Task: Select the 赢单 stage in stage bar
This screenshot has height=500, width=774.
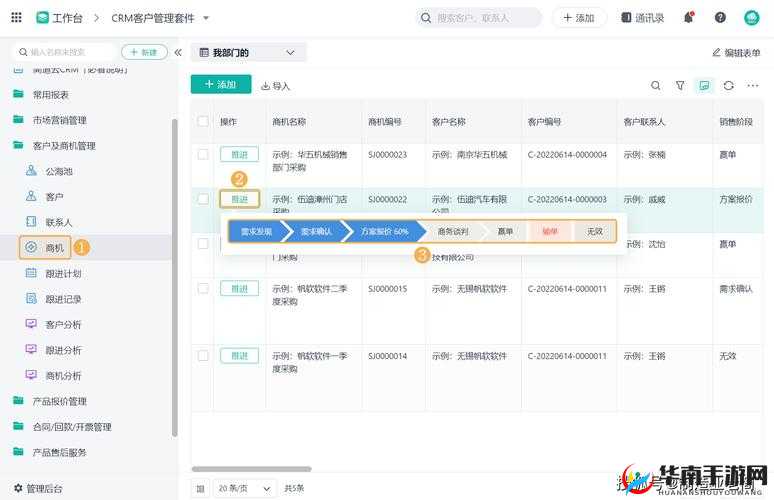Action: click(x=505, y=231)
